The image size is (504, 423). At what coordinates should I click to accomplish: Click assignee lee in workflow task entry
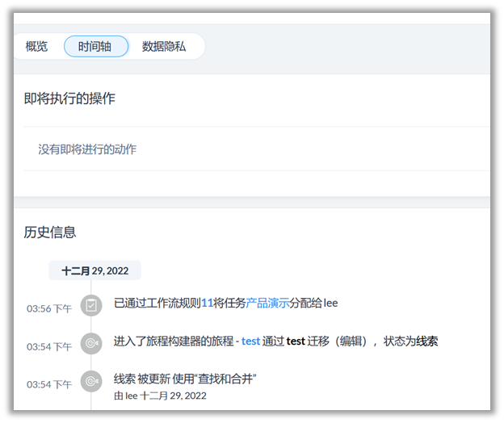pos(330,304)
